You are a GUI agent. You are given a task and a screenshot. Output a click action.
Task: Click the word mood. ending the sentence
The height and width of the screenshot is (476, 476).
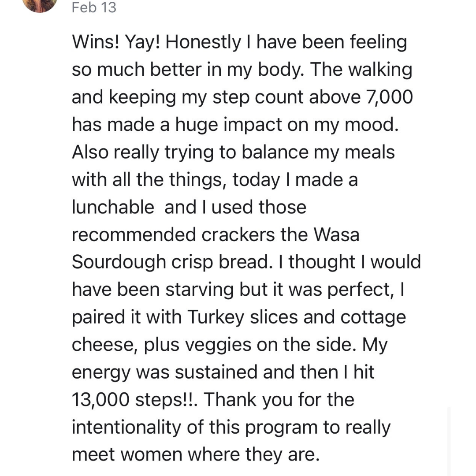click(x=372, y=125)
